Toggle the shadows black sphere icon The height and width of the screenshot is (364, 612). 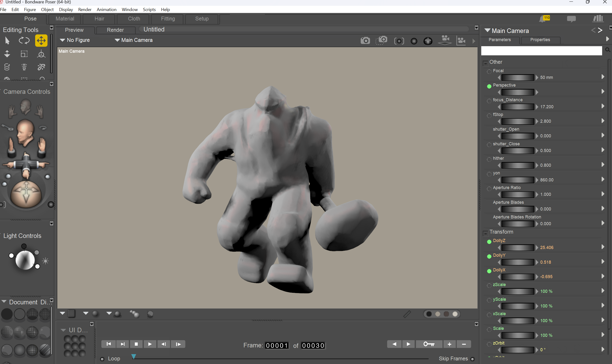(x=414, y=41)
